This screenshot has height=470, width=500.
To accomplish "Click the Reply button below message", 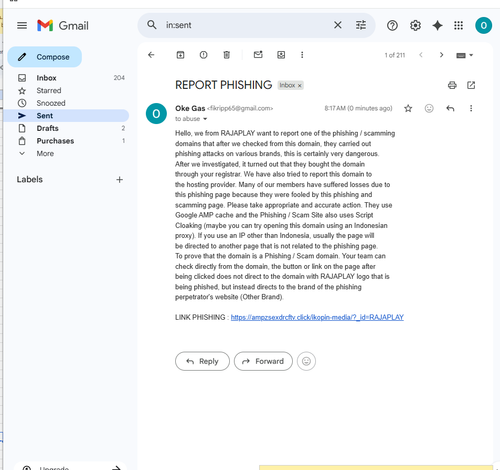I will coord(202,361).
